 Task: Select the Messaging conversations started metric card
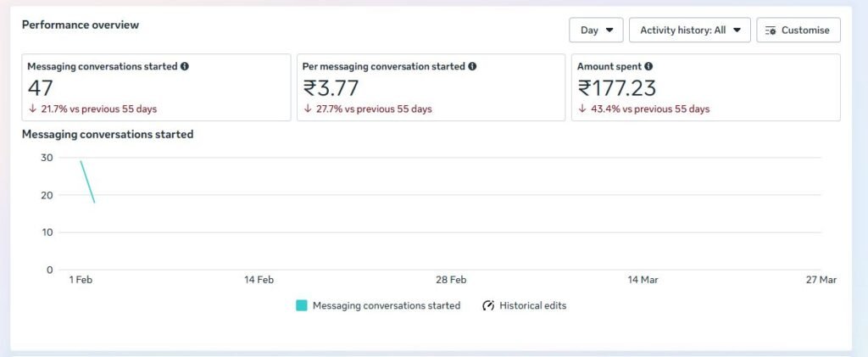156,87
